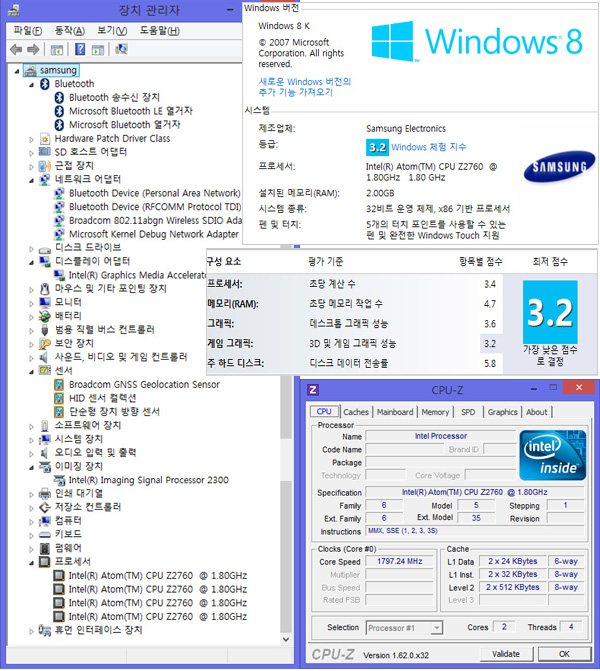Switch to the SPD tab in CPU-Z

[468, 412]
